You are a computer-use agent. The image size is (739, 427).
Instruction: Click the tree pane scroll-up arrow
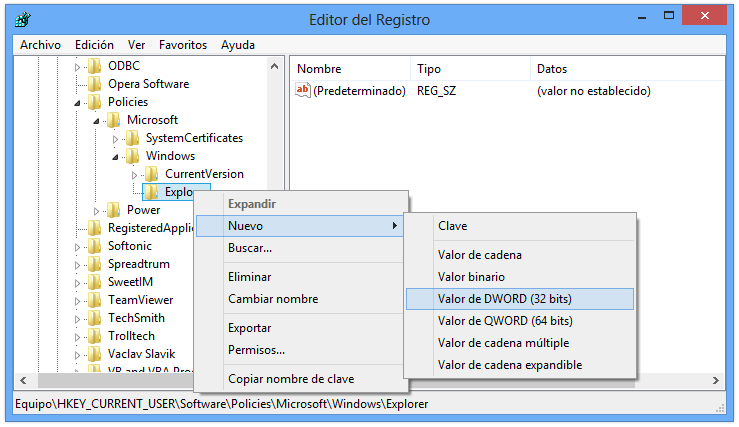(276, 66)
